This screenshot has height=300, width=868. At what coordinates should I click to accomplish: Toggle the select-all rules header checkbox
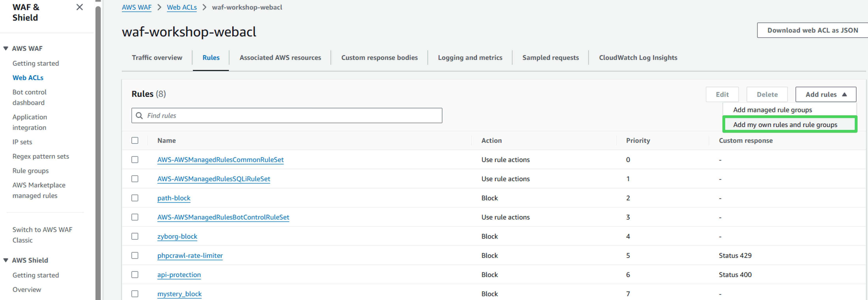[135, 140]
